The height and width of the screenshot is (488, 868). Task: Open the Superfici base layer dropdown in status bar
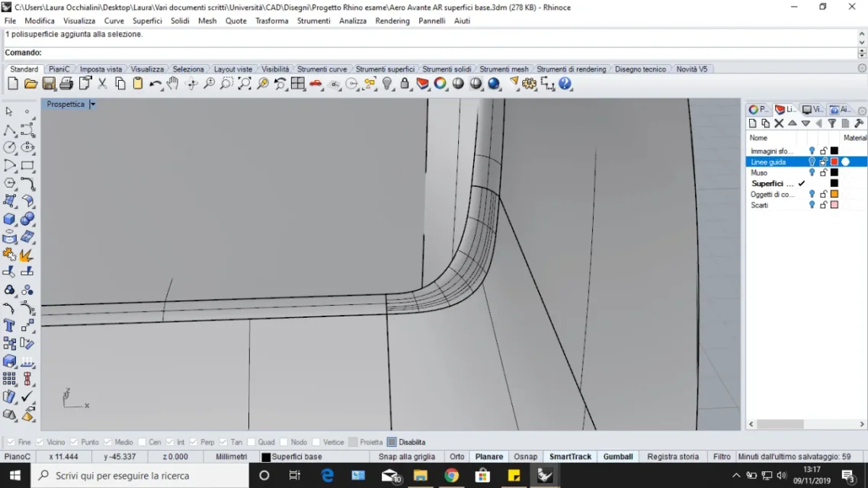(292, 457)
